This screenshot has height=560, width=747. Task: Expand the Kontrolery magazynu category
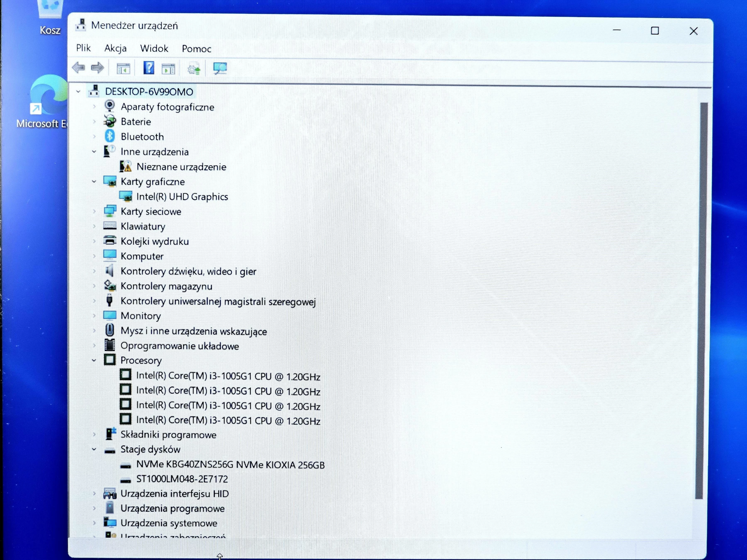pos(94,286)
